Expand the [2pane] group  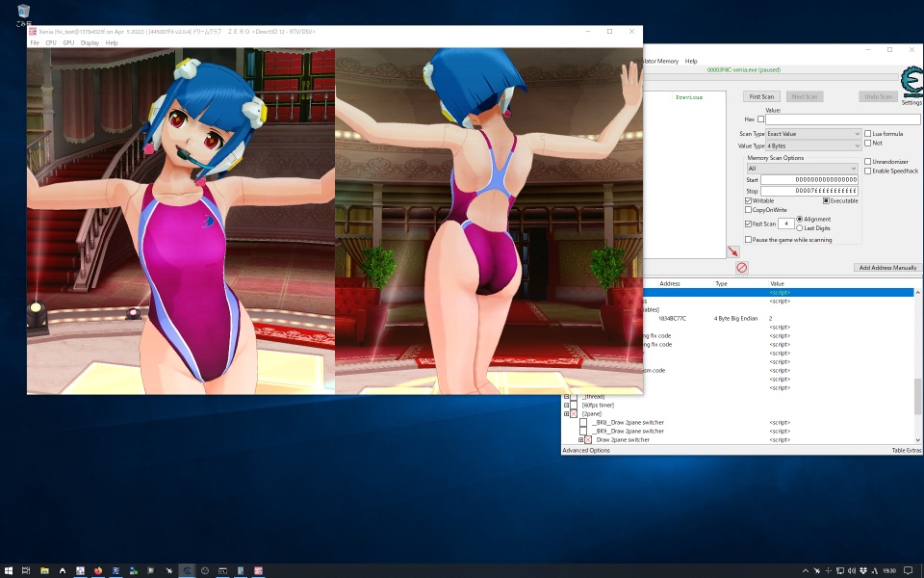[x=566, y=414]
